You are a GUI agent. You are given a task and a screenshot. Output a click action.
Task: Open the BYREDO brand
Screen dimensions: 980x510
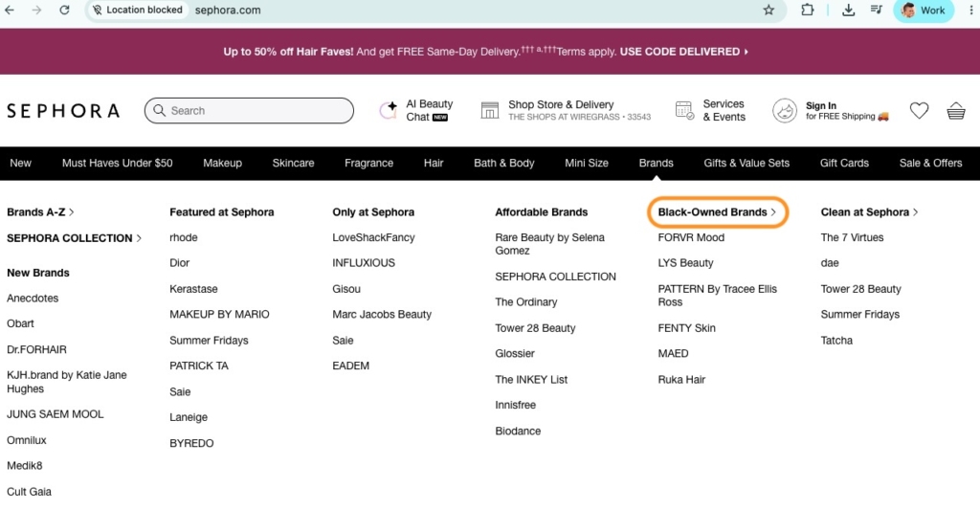191,443
